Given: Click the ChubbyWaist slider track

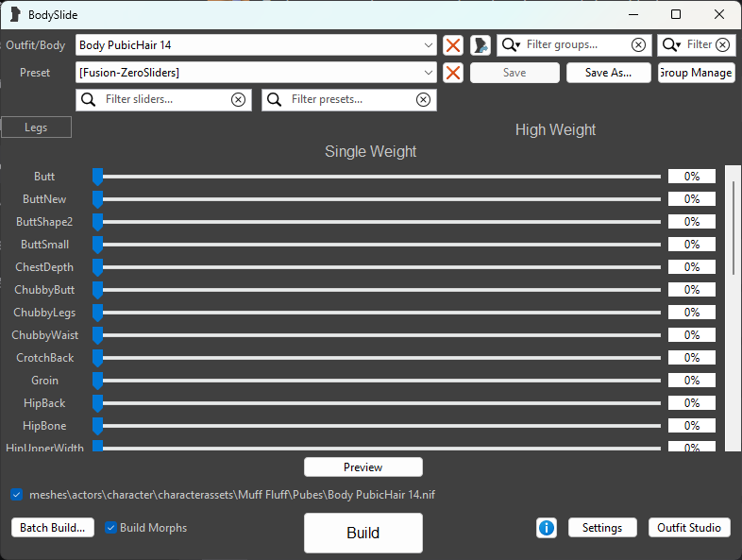Looking at the screenshot, I should [377, 335].
